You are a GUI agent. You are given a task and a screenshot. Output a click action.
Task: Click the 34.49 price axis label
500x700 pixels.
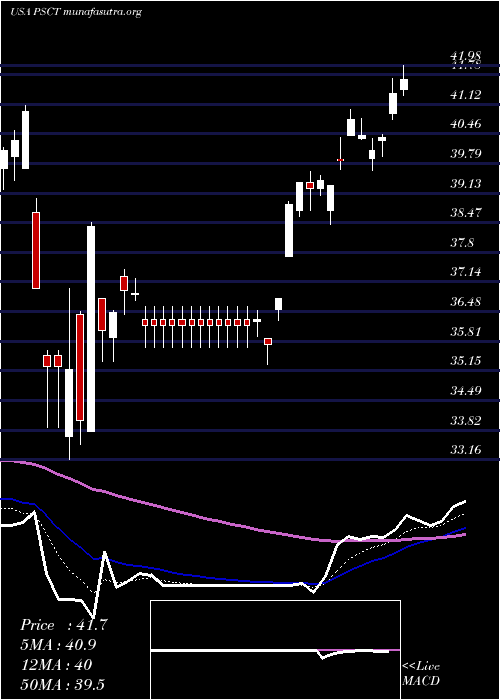[466, 391]
